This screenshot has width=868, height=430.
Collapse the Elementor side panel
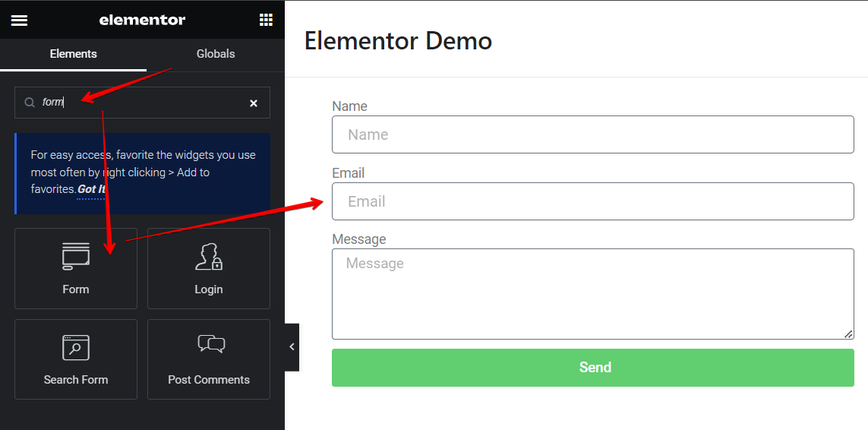(x=292, y=347)
